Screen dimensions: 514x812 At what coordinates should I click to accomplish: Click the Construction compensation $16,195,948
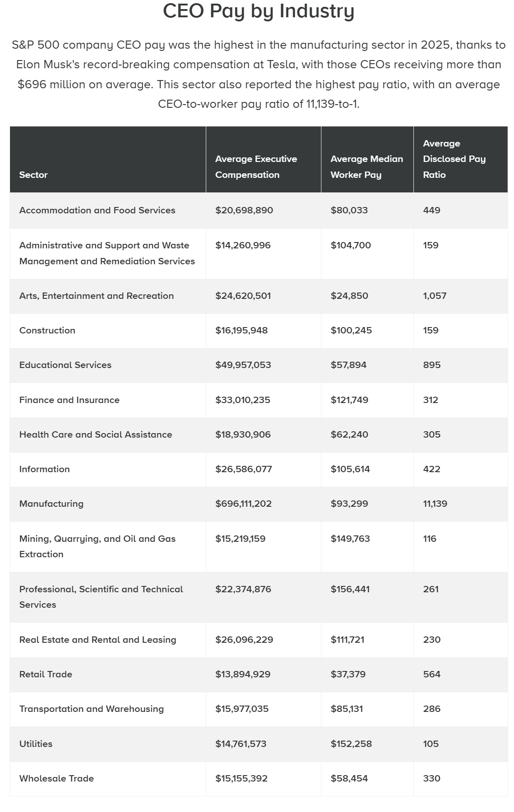[x=241, y=331]
